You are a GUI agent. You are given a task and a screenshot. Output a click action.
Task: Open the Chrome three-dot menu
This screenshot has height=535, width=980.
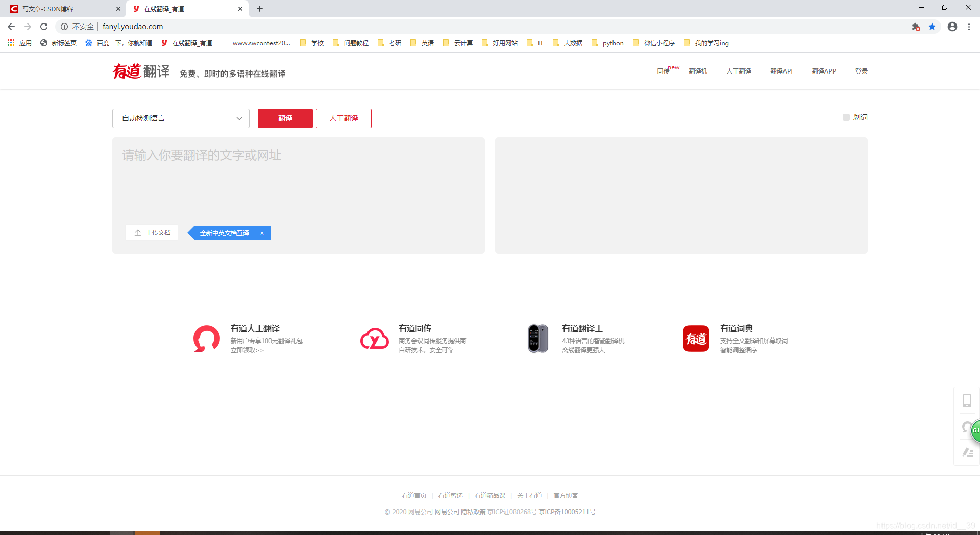point(969,27)
